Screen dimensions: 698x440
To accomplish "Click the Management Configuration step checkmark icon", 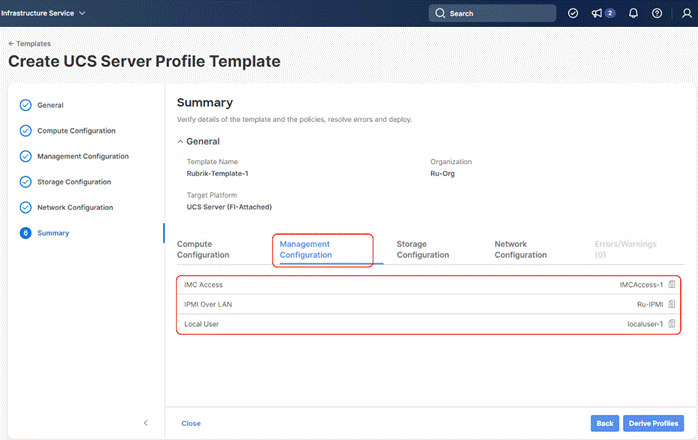I will 25,156.
